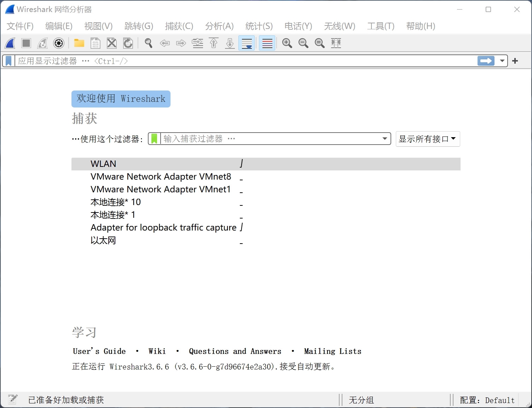
Task: Open the User's Guide link
Action: tap(99, 351)
